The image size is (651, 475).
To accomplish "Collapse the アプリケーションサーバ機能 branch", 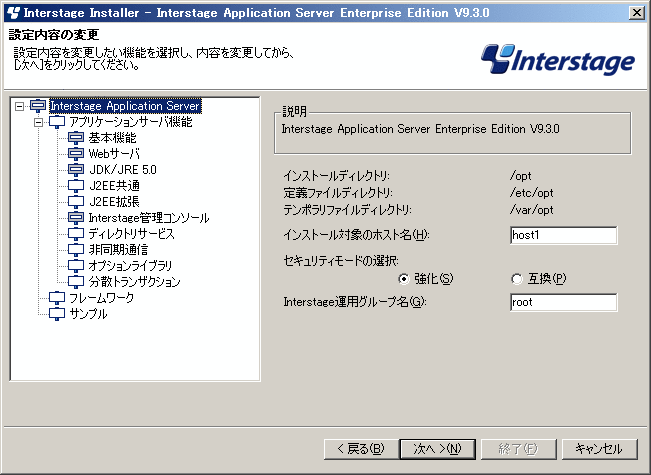I will click(x=38, y=122).
